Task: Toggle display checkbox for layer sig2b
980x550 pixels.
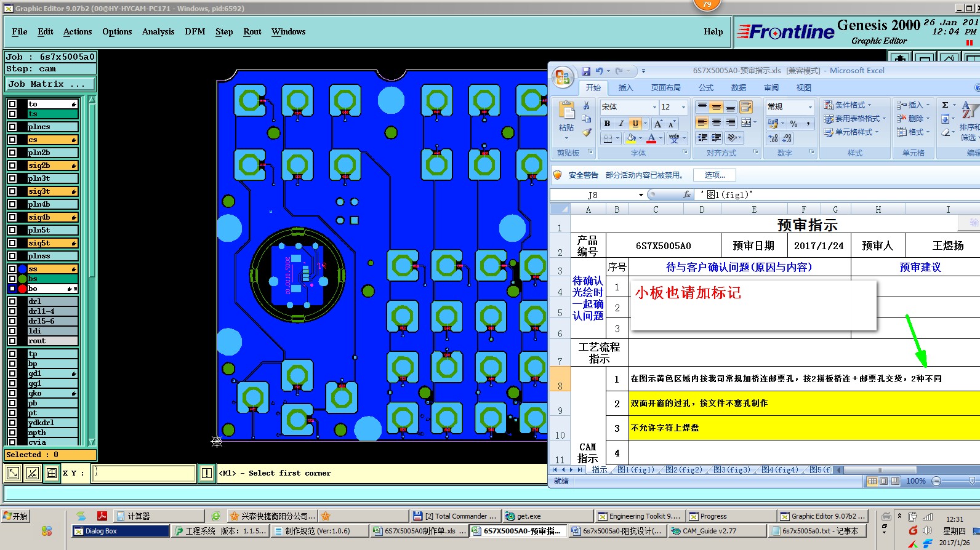Action: 12,165
